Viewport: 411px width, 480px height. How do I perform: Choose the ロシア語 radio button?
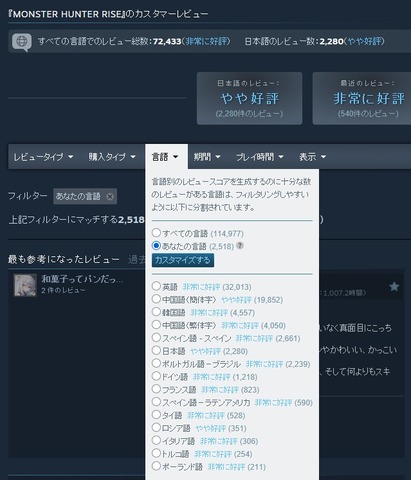click(156, 427)
